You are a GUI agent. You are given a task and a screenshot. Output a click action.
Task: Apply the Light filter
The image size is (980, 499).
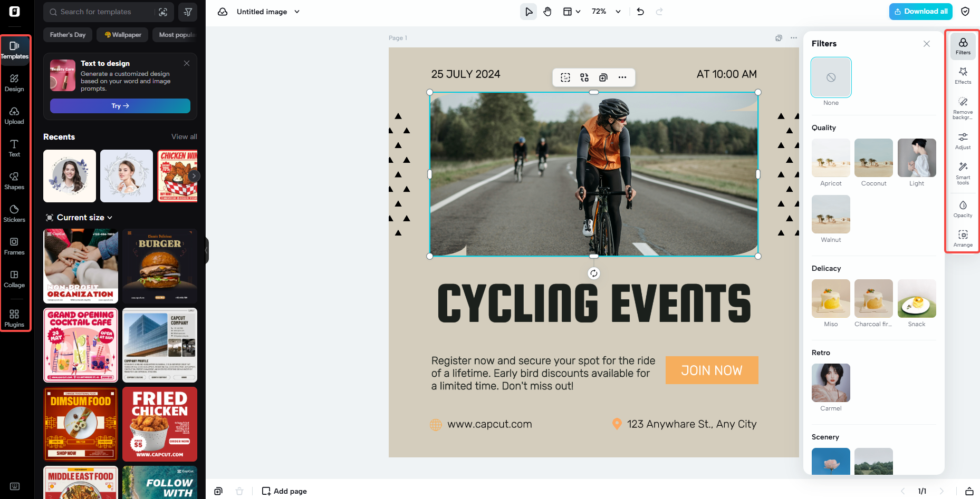[917, 158]
